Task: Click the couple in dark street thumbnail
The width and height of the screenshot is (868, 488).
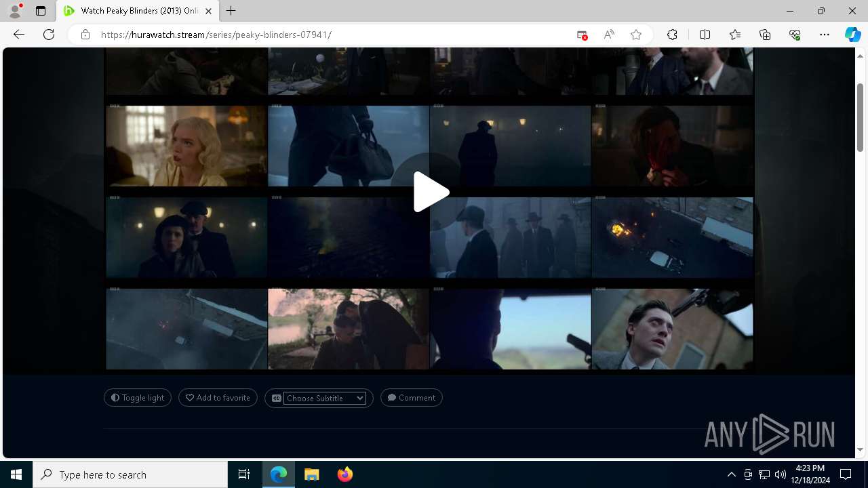Action: tap(186, 237)
